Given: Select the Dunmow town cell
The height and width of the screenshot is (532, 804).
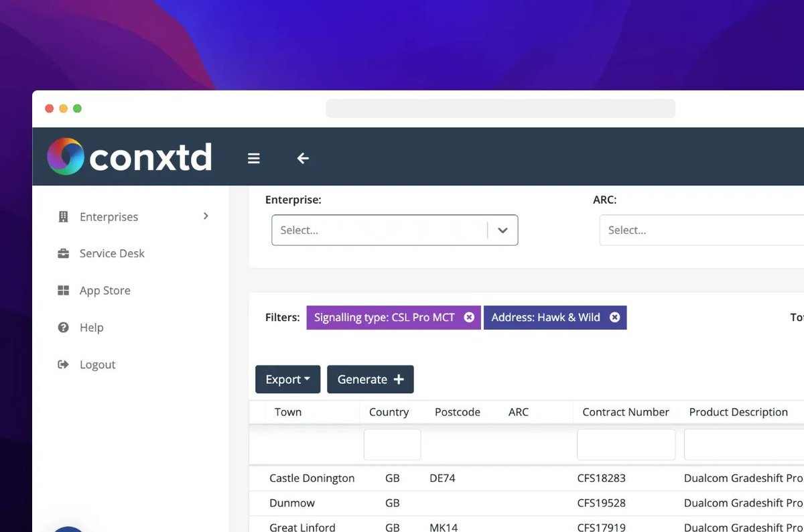Looking at the screenshot, I should 292,503.
